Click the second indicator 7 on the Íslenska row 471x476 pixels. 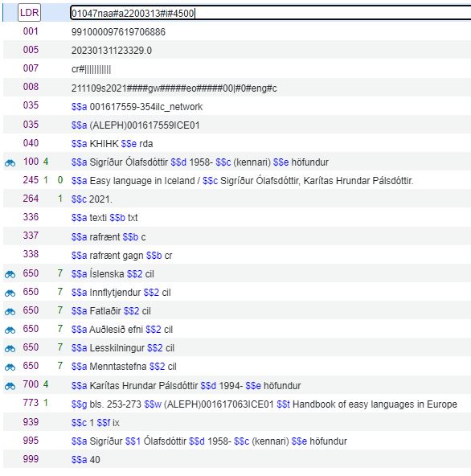click(60, 273)
